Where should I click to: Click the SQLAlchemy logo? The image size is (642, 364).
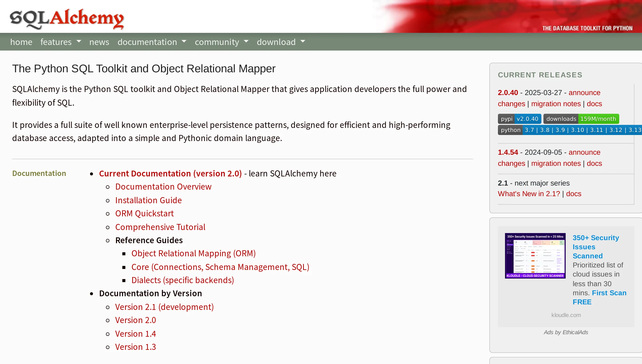point(67,19)
